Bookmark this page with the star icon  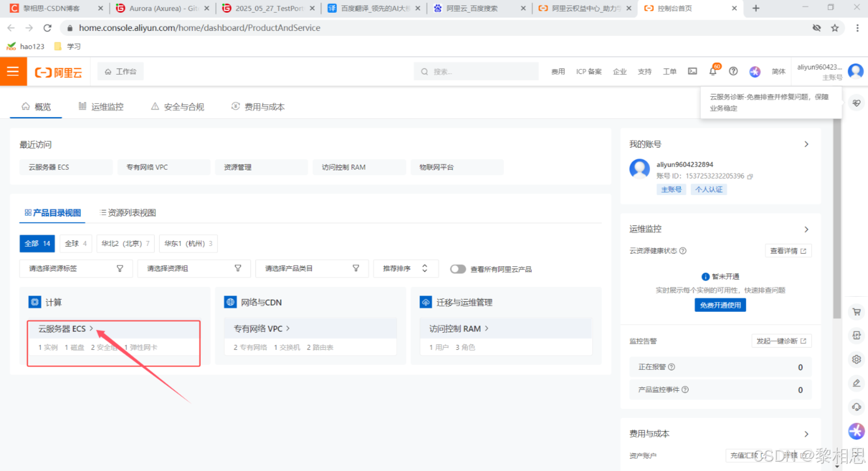click(835, 28)
